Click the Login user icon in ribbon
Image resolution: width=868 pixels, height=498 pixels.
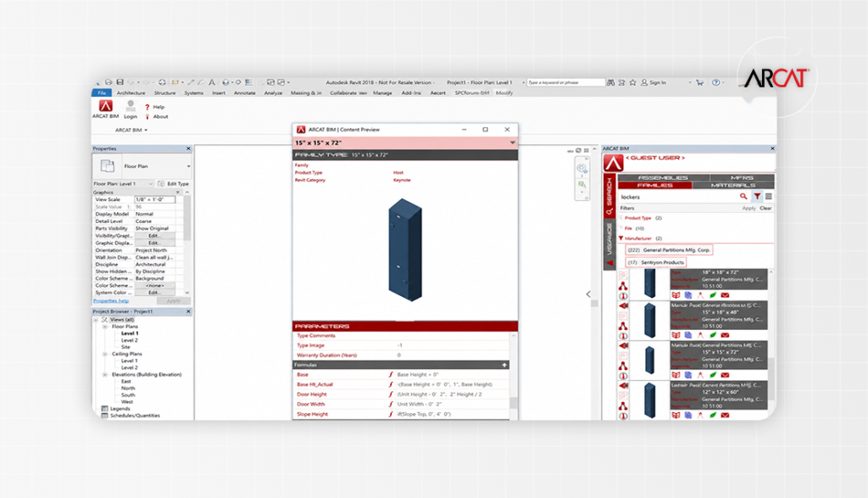131,105
